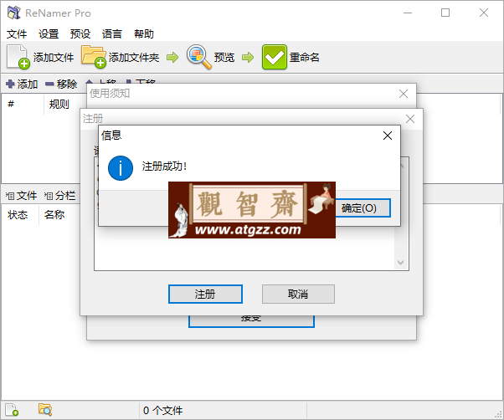Click the 名称 column header

(54, 214)
